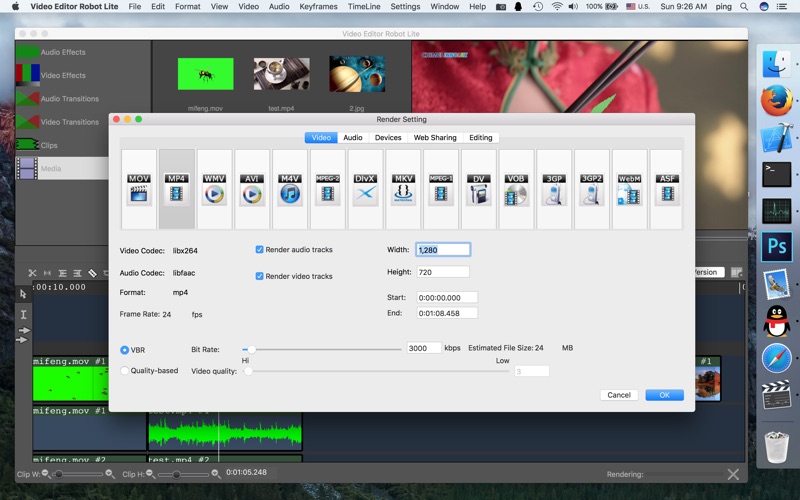Choose the WMV format icon
Screen dimensions: 800x500
click(214, 189)
